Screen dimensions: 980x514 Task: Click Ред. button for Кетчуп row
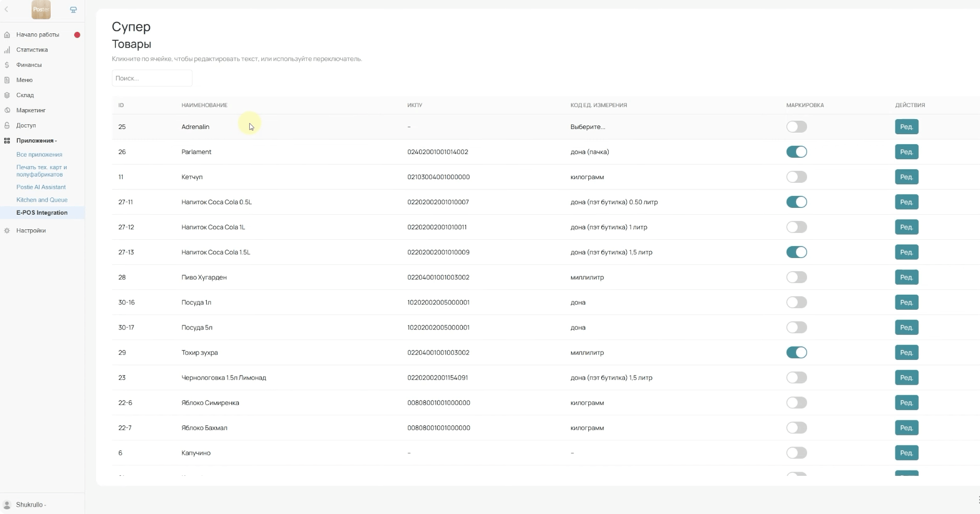[x=906, y=177]
